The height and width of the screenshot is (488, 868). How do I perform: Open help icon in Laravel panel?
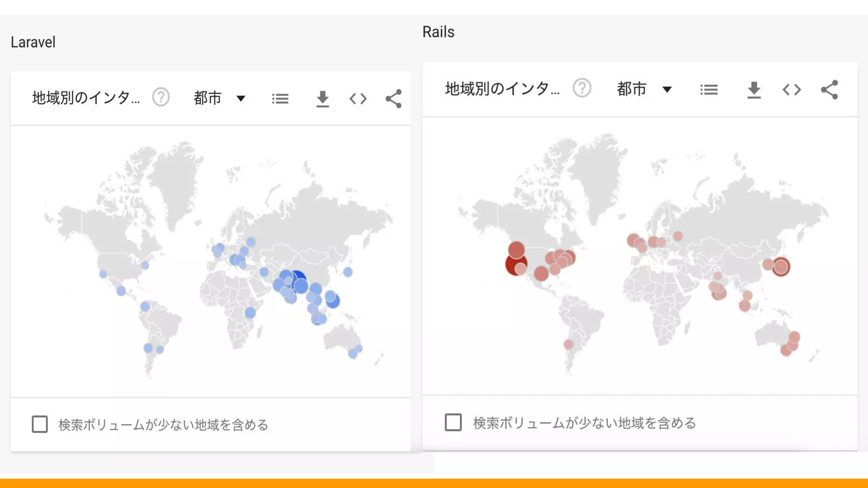point(161,97)
